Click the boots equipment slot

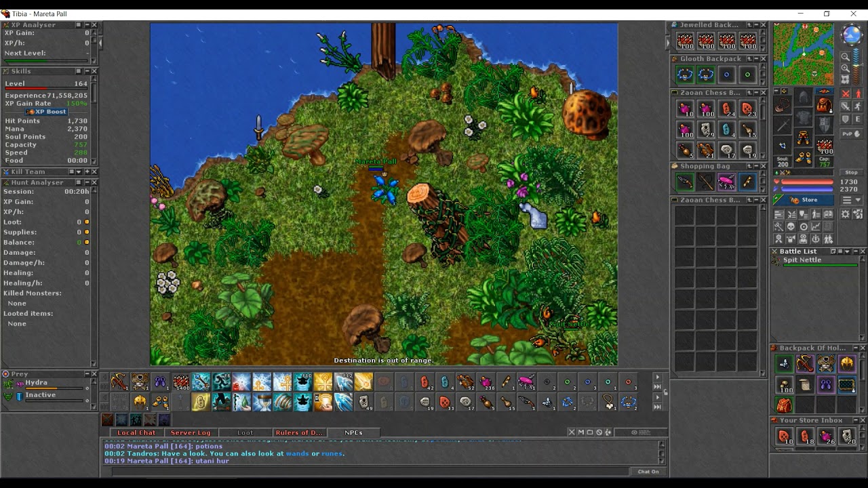(x=804, y=158)
